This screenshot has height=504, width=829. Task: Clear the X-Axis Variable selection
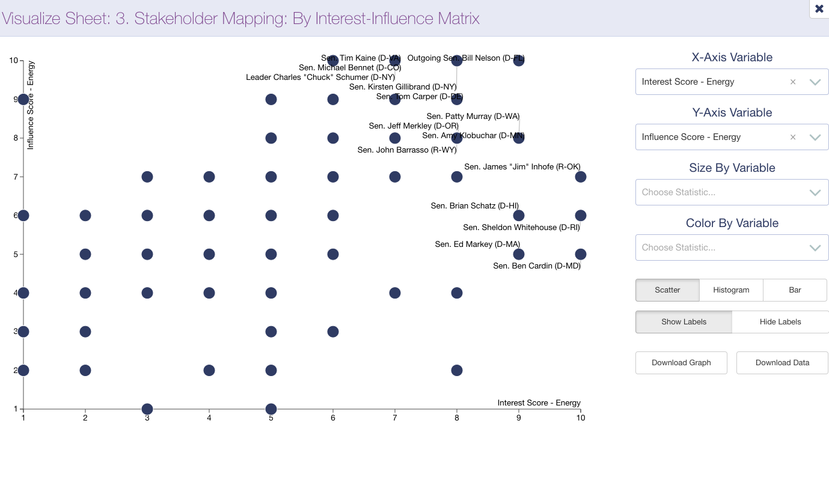click(x=793, y=82)
